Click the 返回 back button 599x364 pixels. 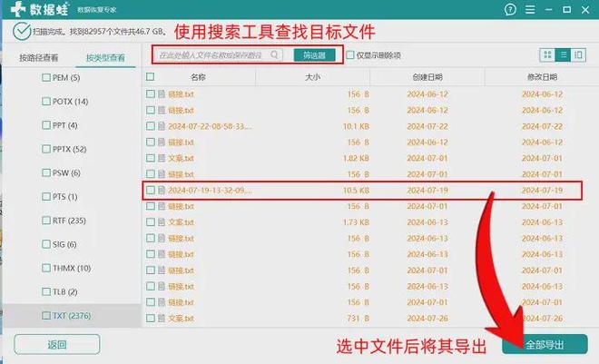coord(57,345)
